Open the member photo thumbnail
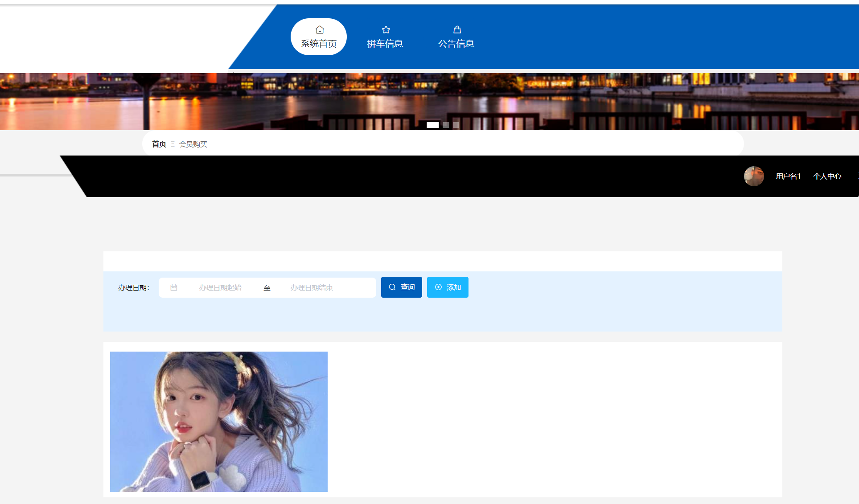The width and height of the screenshot is (859, 504). pyautogui.click(x=218, y=422)
